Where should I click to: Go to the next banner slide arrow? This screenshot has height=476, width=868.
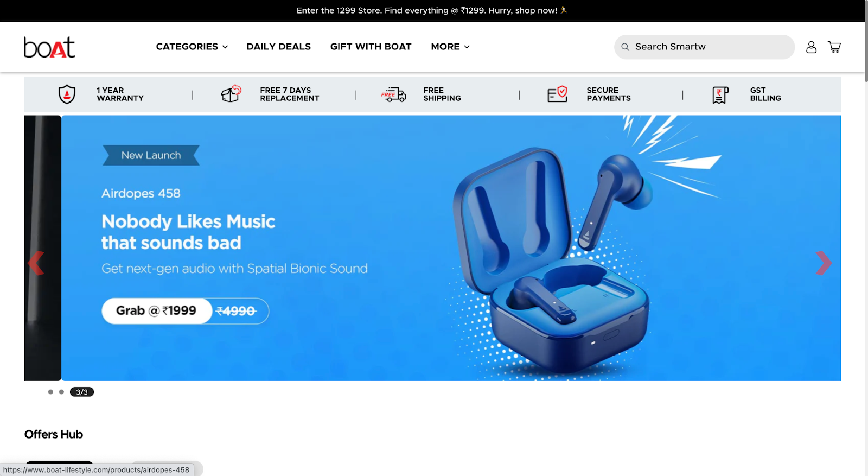[x=824, y=263]
